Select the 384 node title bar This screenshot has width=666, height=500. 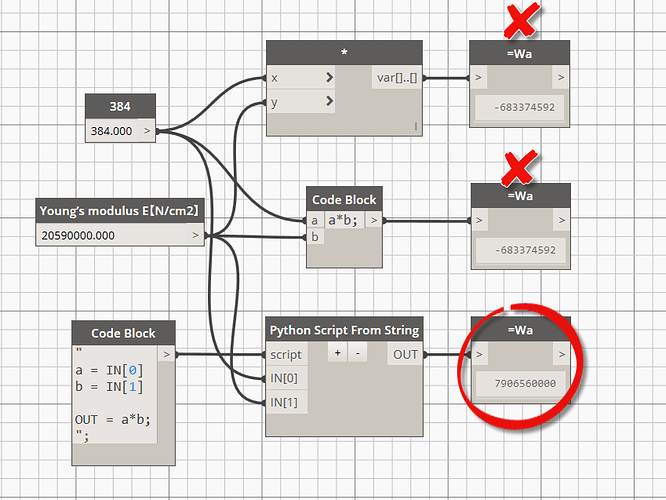[x=120, y=106]
